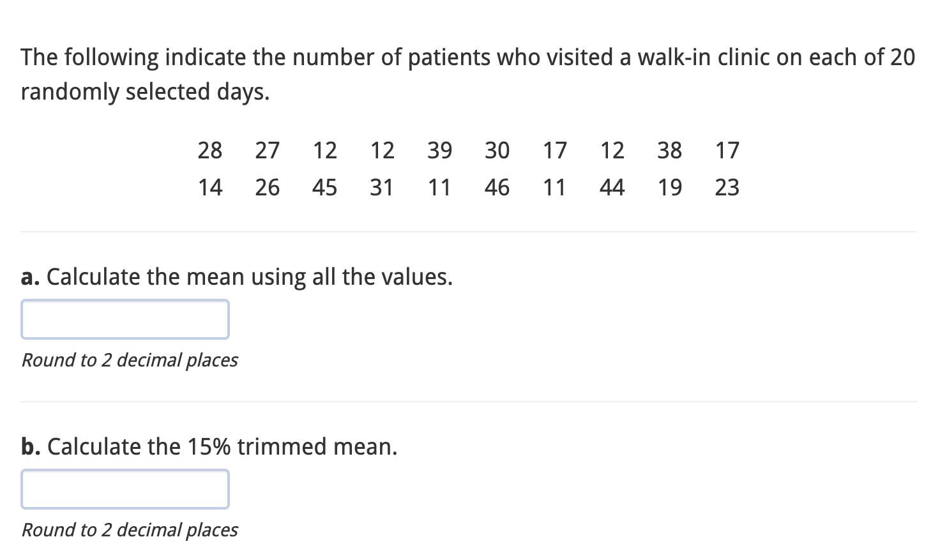Click the answer box for part a mean

click(x=125, y=319)
